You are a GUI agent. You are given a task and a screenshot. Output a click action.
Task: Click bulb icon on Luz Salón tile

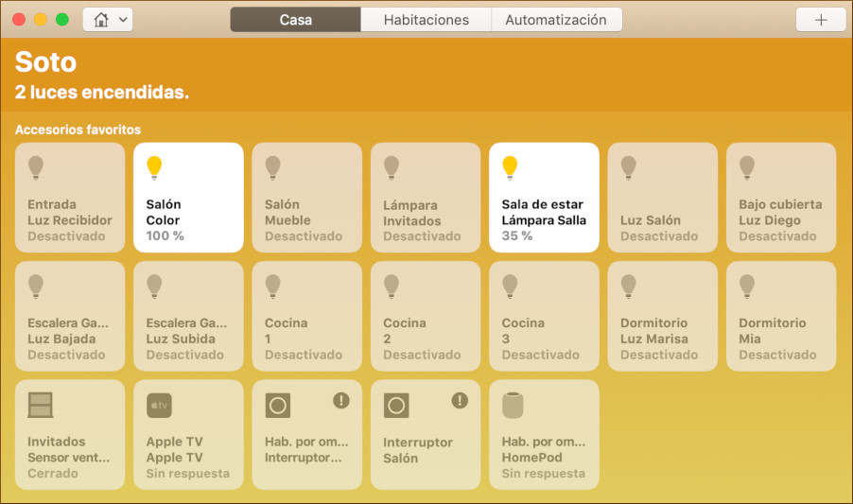pyautogui.click(x=628, y=167)
